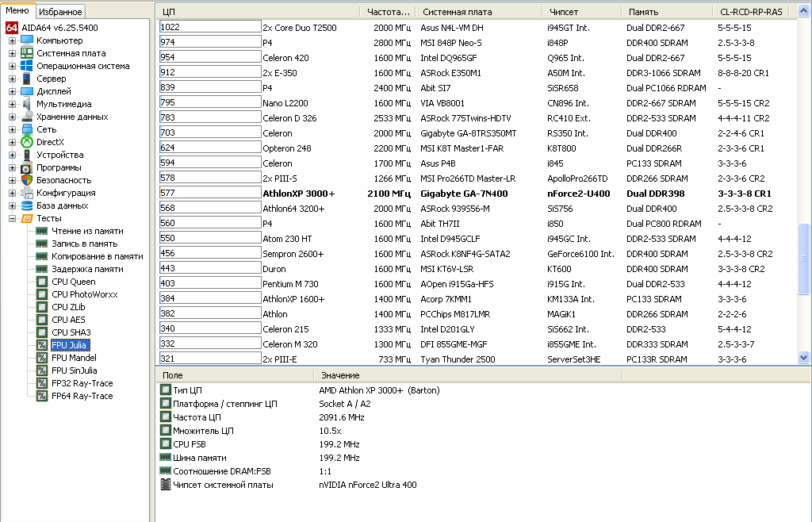Viewport: 812px width, 522px height.
Task: Click the results list scroll down arrow
Action: pos(804,357)
